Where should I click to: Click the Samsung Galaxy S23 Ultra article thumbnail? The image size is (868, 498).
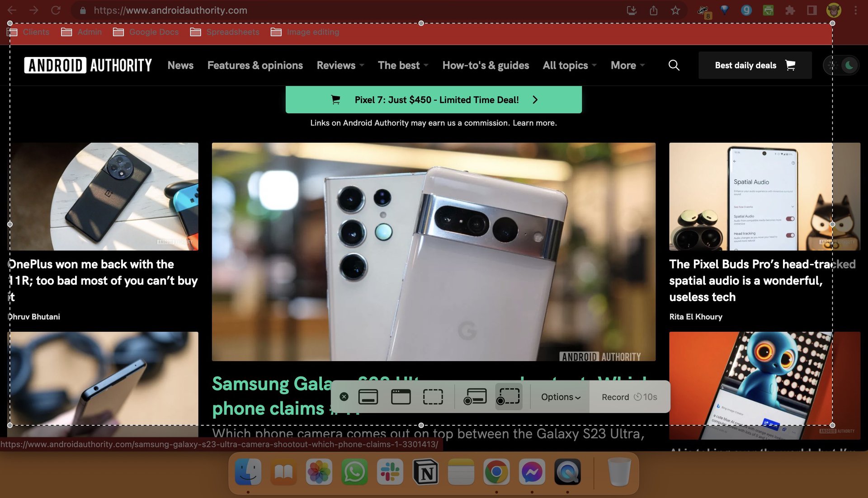coord(434,251)
